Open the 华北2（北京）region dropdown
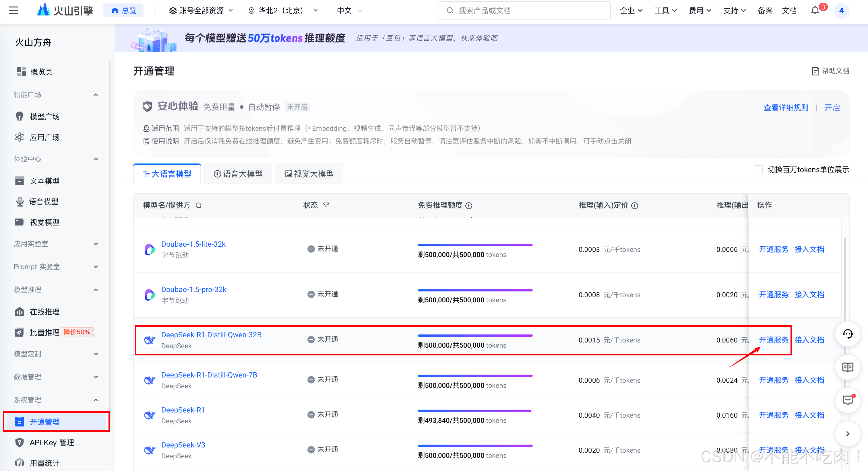Viewport: 868px width, 471px height. 283,10
